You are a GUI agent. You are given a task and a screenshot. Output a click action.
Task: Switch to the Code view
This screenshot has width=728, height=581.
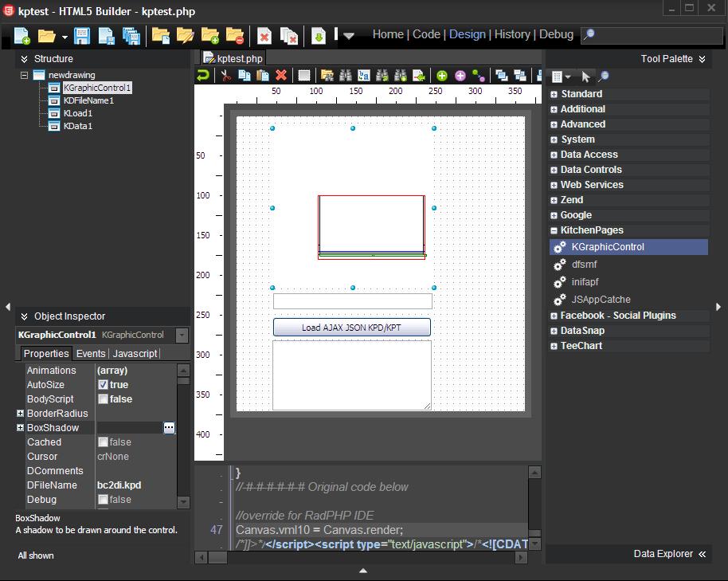[426, 34]
